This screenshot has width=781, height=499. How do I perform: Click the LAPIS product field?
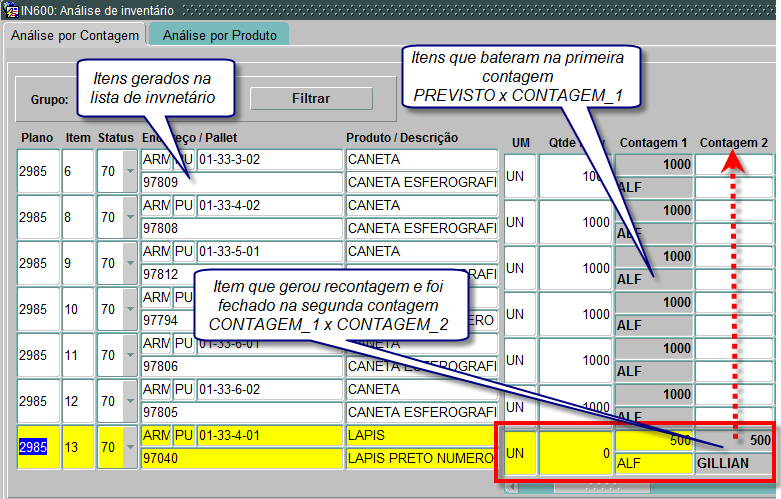pyautogui.click(x=420, y=435)
